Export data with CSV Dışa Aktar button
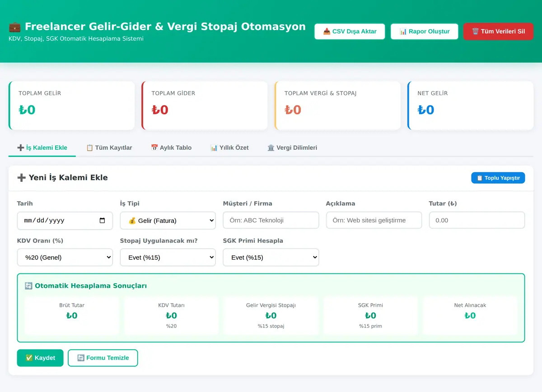The image size is (542, 392). pos(350,32)
